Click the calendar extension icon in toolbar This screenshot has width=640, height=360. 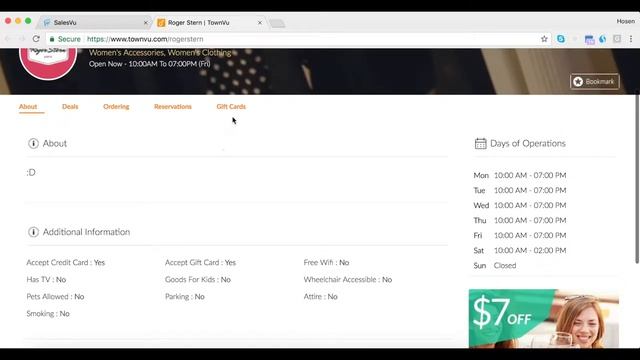pos(589,40)
